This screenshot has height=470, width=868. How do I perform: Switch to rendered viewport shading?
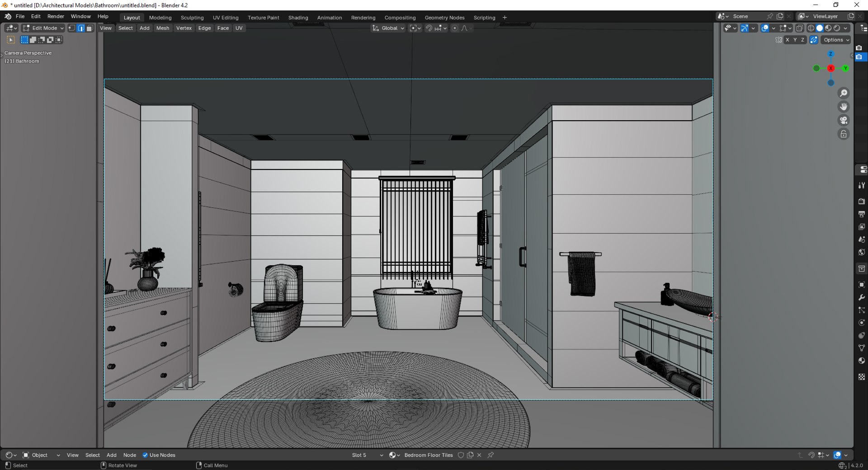click(837, 28)
